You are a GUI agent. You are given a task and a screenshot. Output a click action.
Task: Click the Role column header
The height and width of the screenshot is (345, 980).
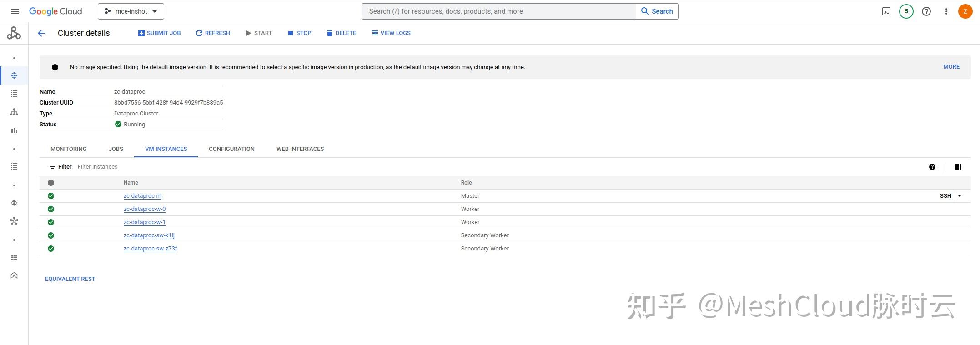click(x=466, y=183)
